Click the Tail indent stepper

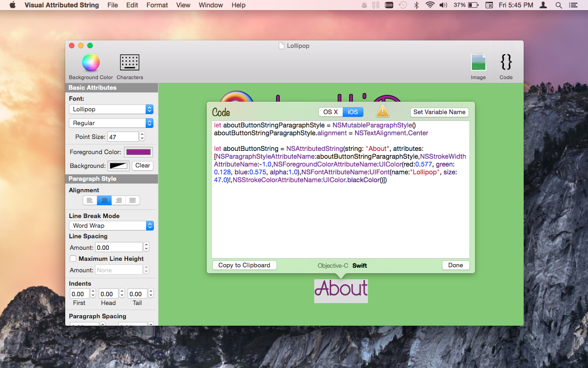click(x=151, y=293)
